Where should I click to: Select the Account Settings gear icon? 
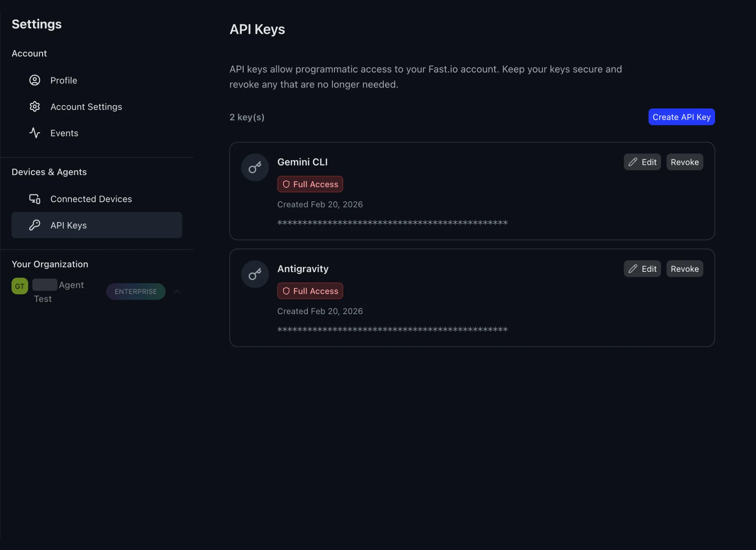click(x=34, y=106)
